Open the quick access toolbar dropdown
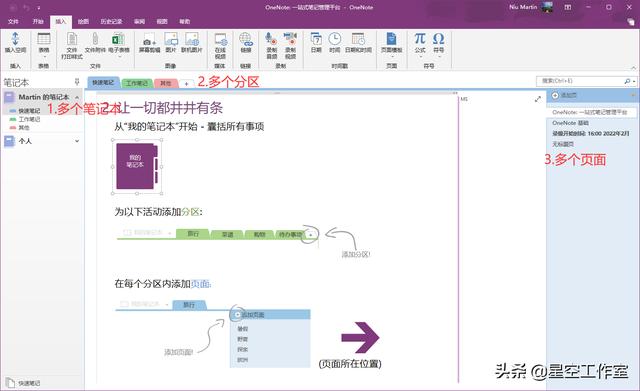Viewport: 640px width, 391px height. point(39,8)
